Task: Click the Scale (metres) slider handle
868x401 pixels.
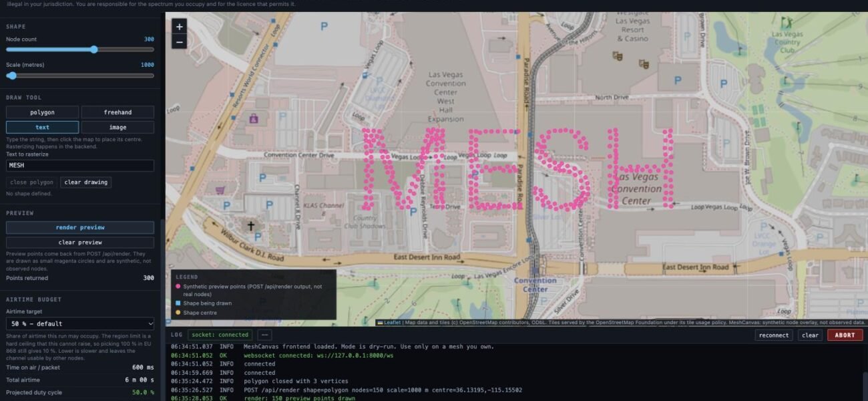Action: click(12, 76)
